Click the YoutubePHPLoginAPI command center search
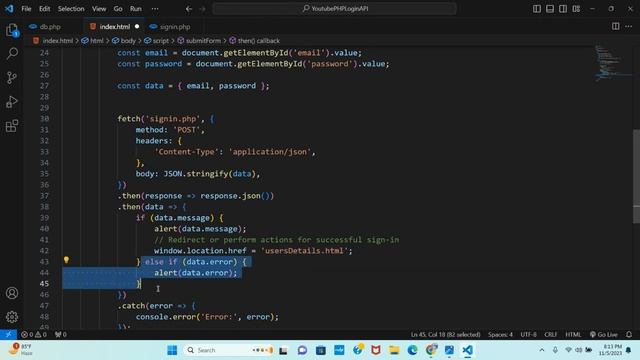Screen dimensions: 640x360 coord(334,9)
